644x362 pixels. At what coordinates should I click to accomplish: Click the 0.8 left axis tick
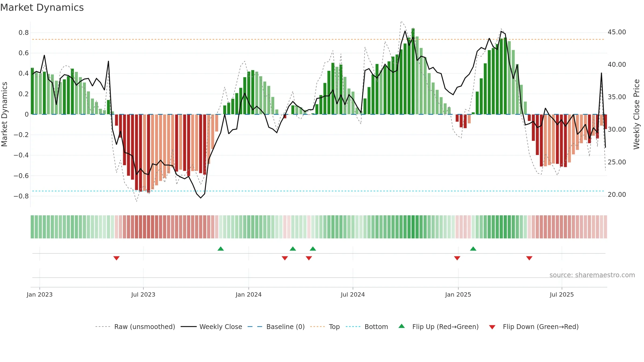(24, 33)
